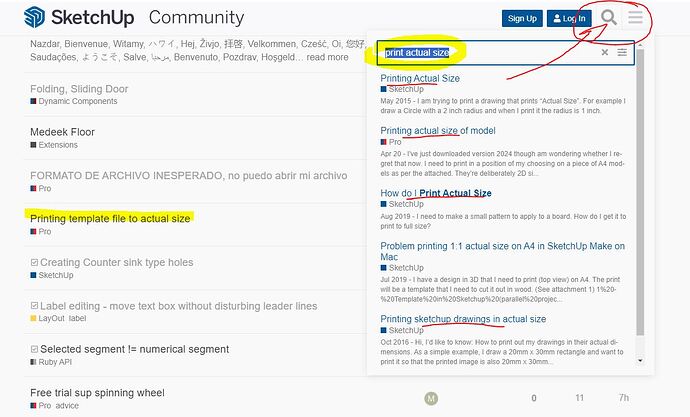
Task: Clear the search field with X
Action: click(605, 52)
